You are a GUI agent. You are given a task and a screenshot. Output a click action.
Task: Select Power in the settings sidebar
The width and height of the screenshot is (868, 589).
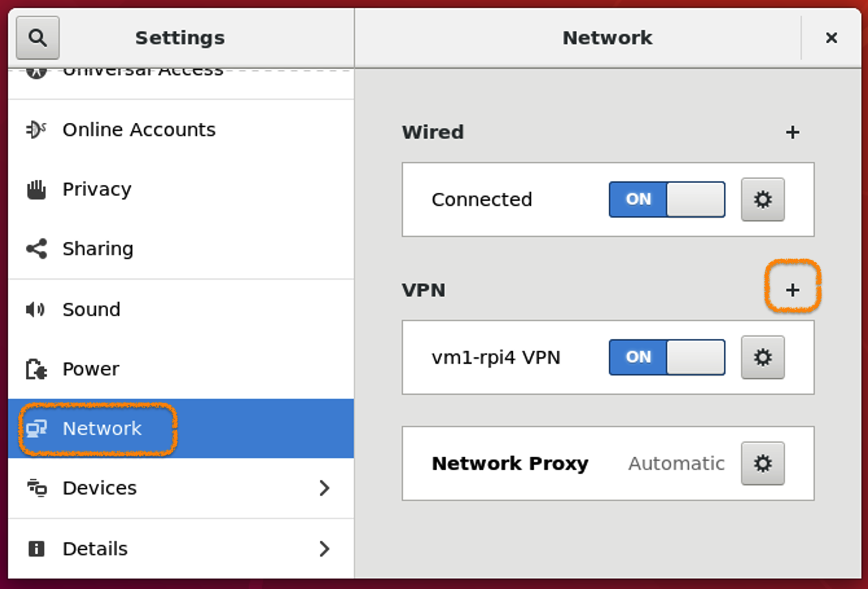[91, 369]
